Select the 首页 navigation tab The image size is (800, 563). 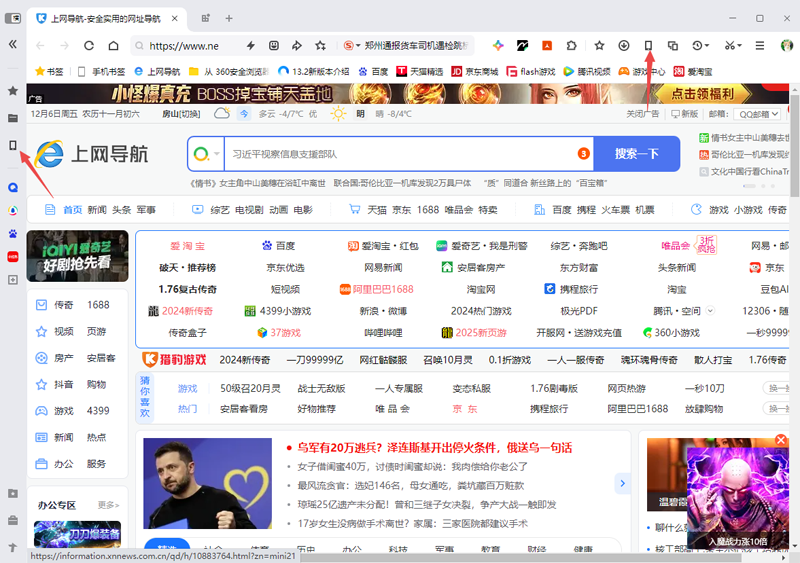pyautogui.click(x=72, y=210)
